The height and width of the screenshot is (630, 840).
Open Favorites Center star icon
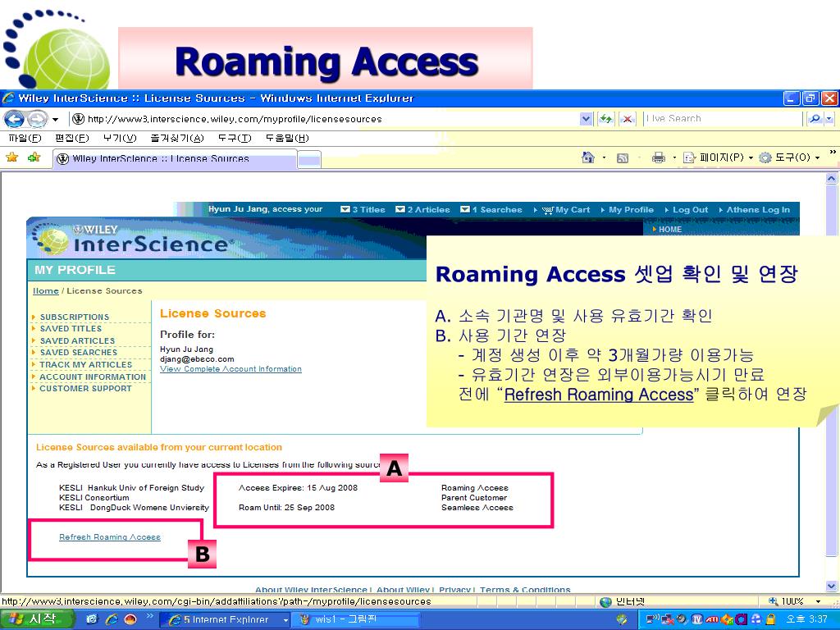tap(11, 157)
